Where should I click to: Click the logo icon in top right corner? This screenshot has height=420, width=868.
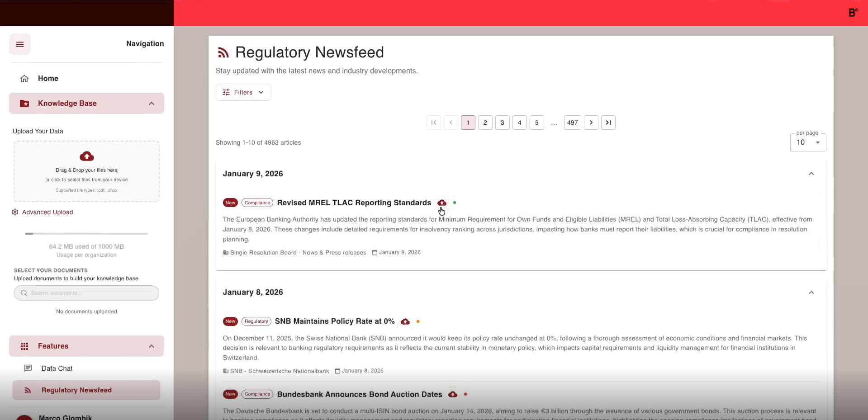853,13
